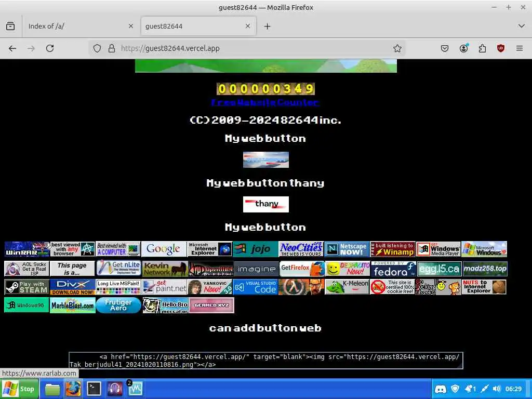Click the Windows Media Player badge
The width and height of the screenshot is (532, 399).
438,249
